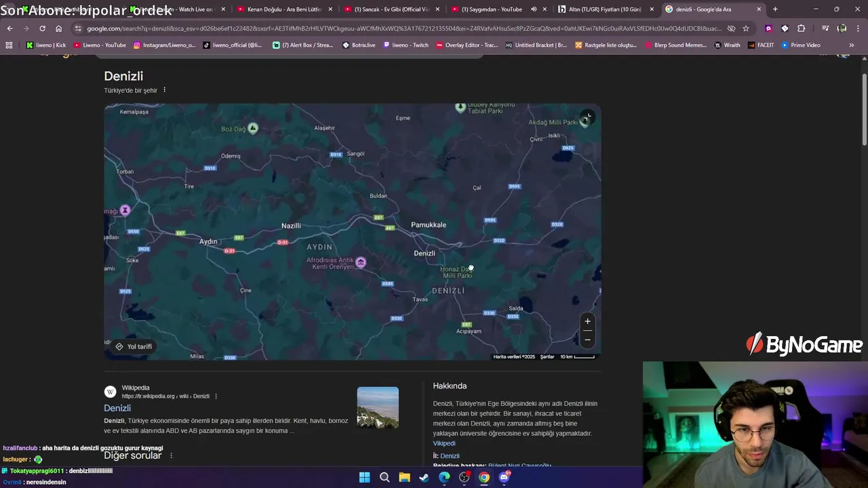Viewport: 868px width, 488px height.
Task: Open Overlay Editor bookmark
Action: [467, 45]
